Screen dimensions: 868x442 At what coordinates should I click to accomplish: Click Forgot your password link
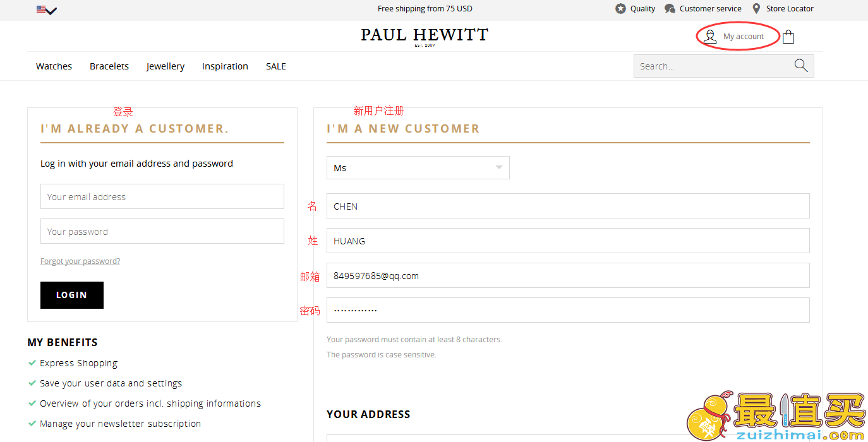[80, 261]
